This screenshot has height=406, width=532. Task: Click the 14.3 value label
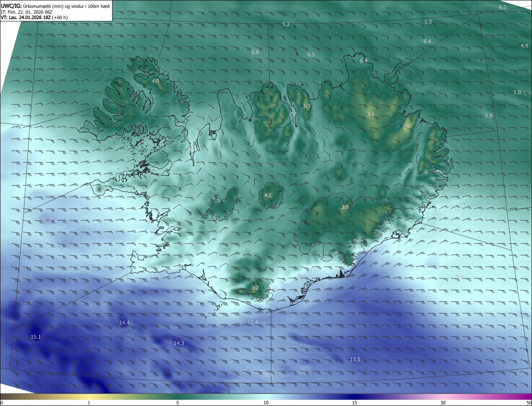click(x=179, y=343)
